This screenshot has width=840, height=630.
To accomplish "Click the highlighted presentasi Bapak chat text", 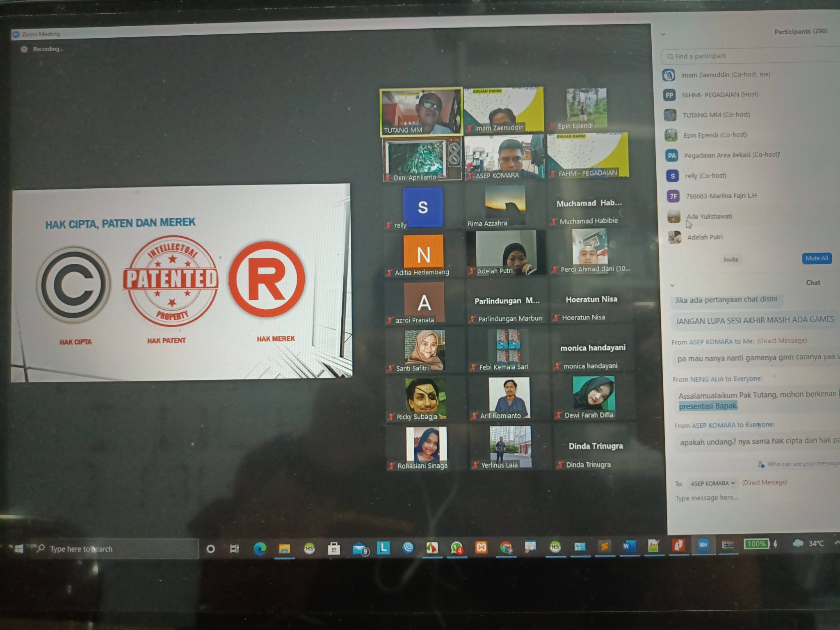I will pyautogui.click(x=708, y=406).
